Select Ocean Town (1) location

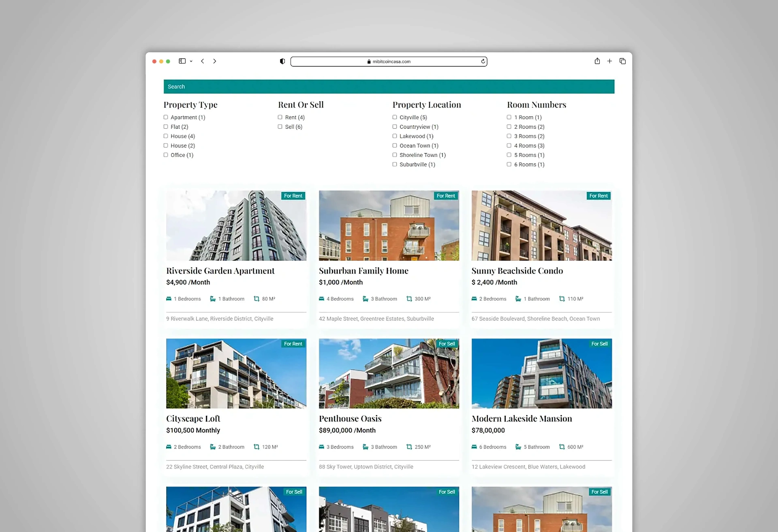(x=395, y=145)
